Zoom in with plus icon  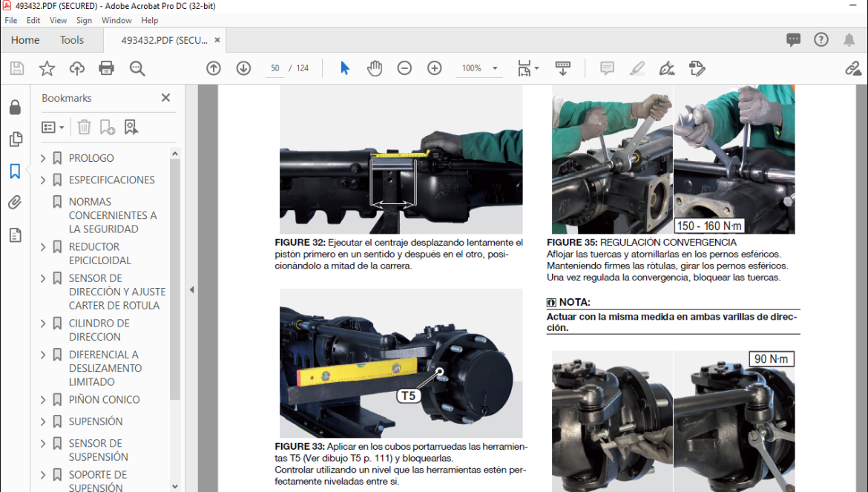click(x=435, y=68)
